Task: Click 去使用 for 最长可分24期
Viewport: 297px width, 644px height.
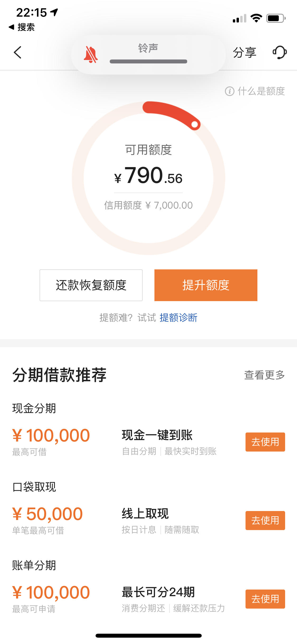Action: (265, 599)
